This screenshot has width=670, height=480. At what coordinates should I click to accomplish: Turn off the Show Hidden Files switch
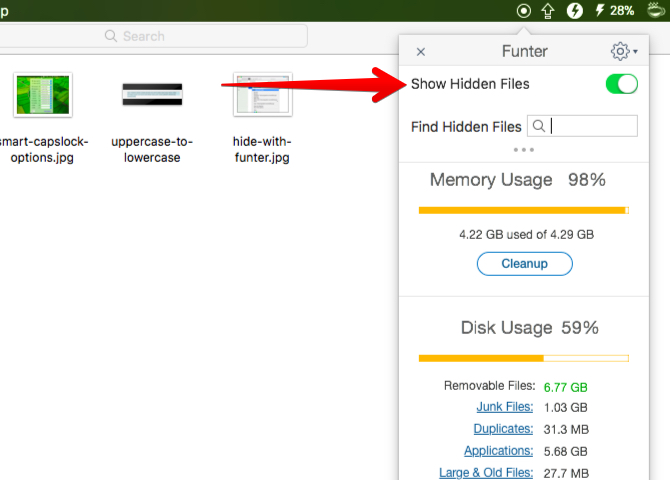coord(621,84)
